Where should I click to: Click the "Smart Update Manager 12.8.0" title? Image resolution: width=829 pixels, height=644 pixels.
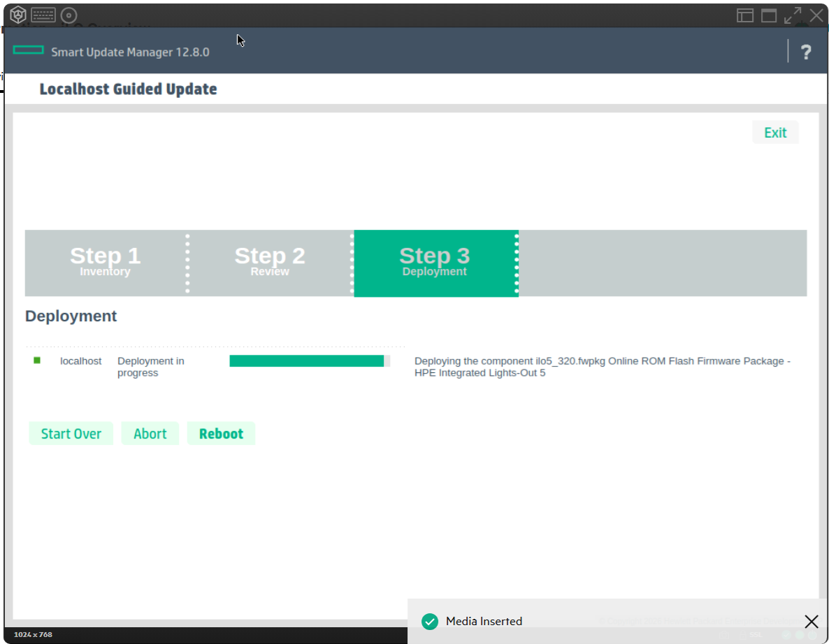(130, 52)
